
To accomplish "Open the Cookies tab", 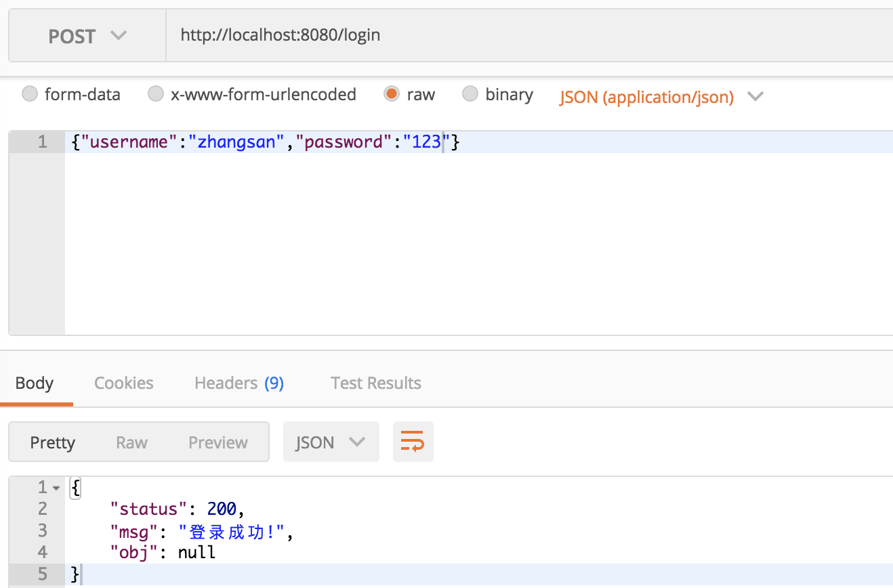I will (123, 383).
